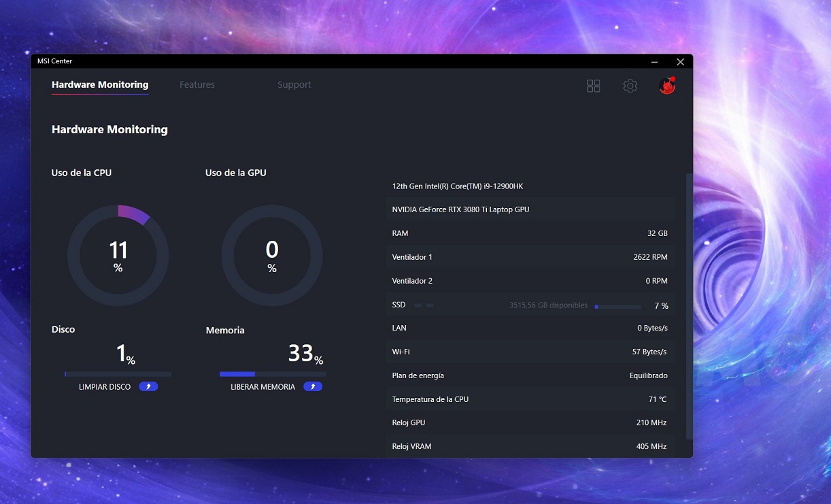Click the GPU usage circular gauge
Screen dimensions: 831x504
[272, 256]
